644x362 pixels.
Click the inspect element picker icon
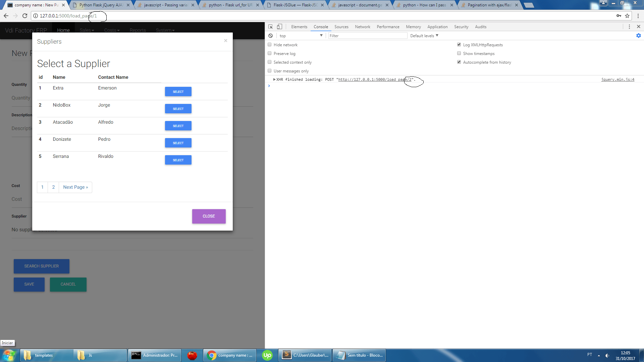[270, 26]
